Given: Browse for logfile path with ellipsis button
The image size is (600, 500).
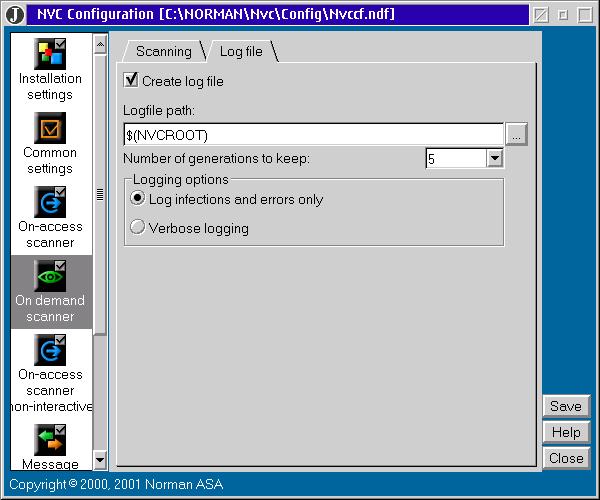Looking at the screenshot, I should 516,134.
